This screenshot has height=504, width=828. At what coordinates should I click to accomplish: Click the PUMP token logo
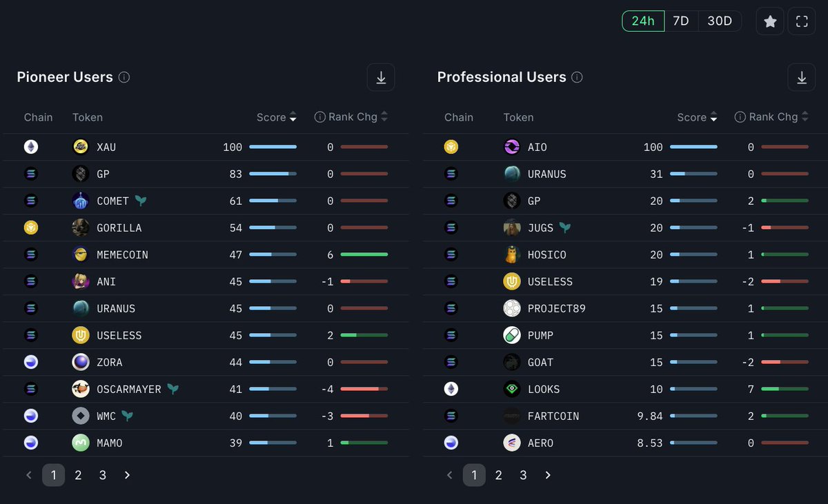(512, 335)
